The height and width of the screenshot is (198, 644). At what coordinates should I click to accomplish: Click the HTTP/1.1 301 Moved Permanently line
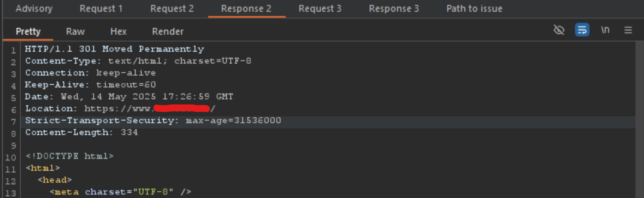[114, 49]
